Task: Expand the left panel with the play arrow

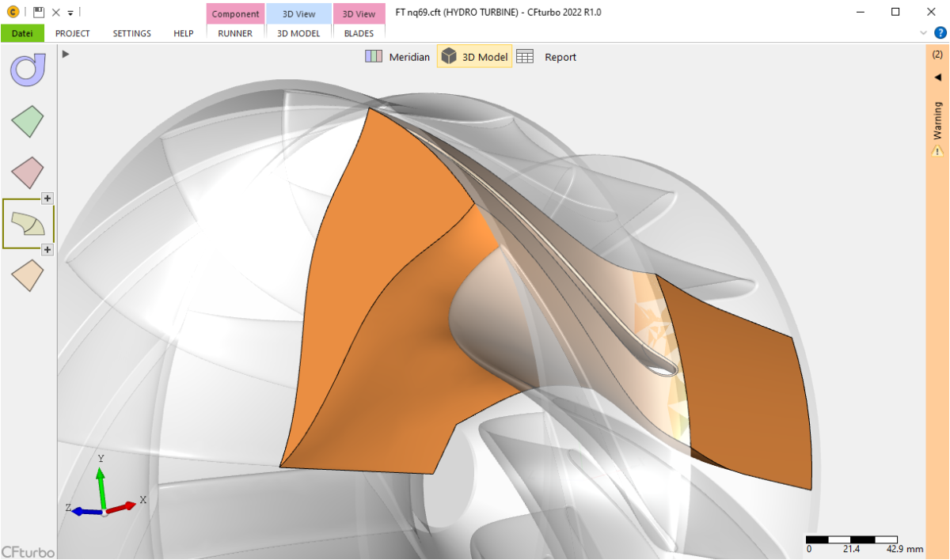Action: tap(66, 54)
